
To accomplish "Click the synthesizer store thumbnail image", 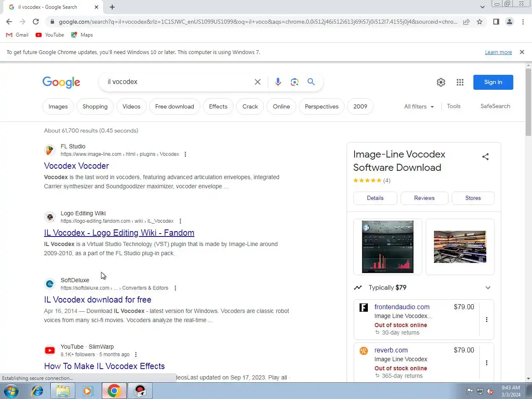I will [x=460, y=247].
